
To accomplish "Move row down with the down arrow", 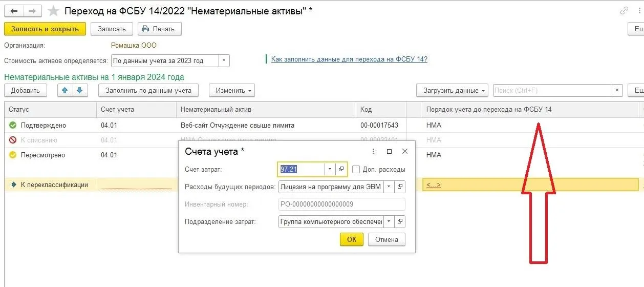I will [80, 91].
